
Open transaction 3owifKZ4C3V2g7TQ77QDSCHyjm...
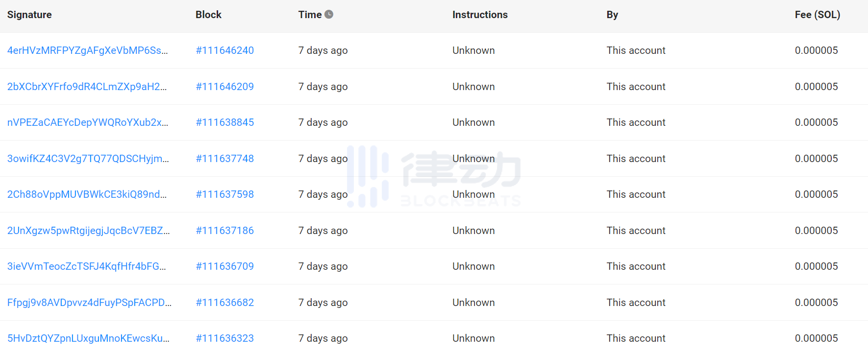[x=87, y=159]
